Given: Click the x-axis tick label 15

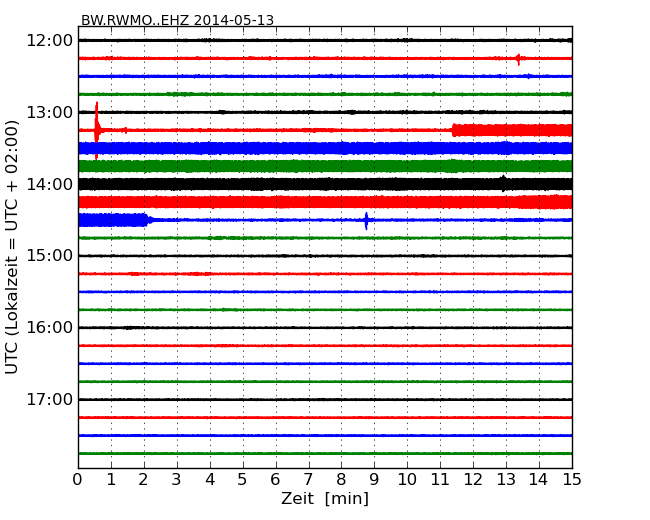Looking at the screenshot, I should (x=572, y=479).
